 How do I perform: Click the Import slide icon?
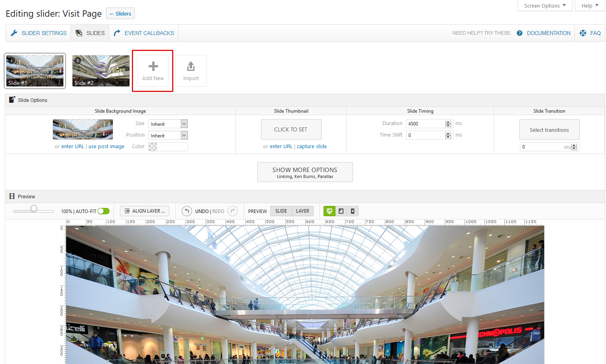pyautogui.click(x=191, y=67)
